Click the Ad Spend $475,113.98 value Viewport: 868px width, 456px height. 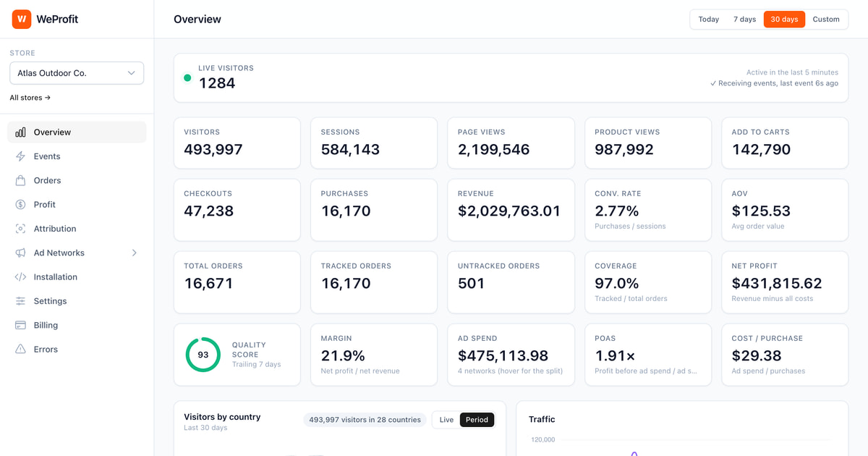(x=503, y=356)
